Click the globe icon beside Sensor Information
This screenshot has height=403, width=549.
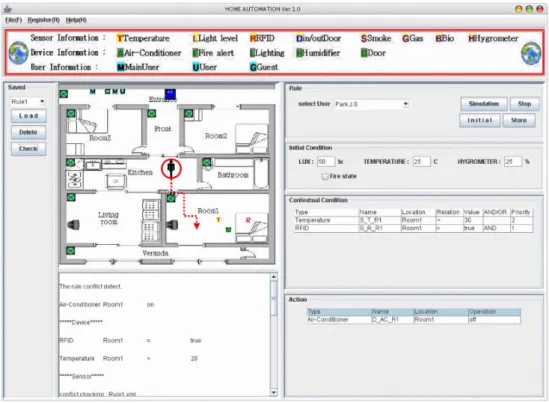point(18,53)
